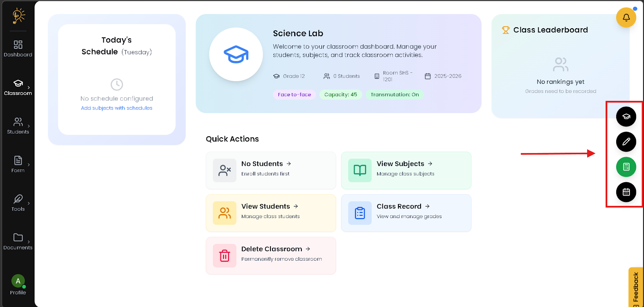Screen dimensions: 644x307
Task: Click the Add subjects with schedules link
Action: (116, 108)
